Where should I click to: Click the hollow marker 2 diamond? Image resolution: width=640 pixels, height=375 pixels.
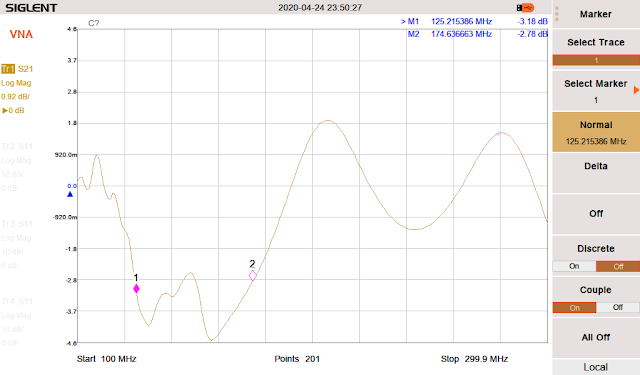(x=253, y=275)
